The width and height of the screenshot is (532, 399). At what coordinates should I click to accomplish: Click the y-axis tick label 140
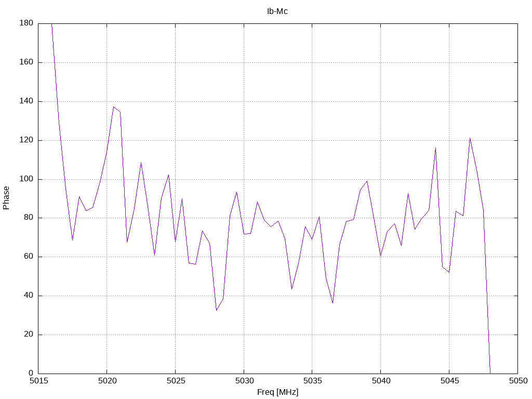click(26, 101)
